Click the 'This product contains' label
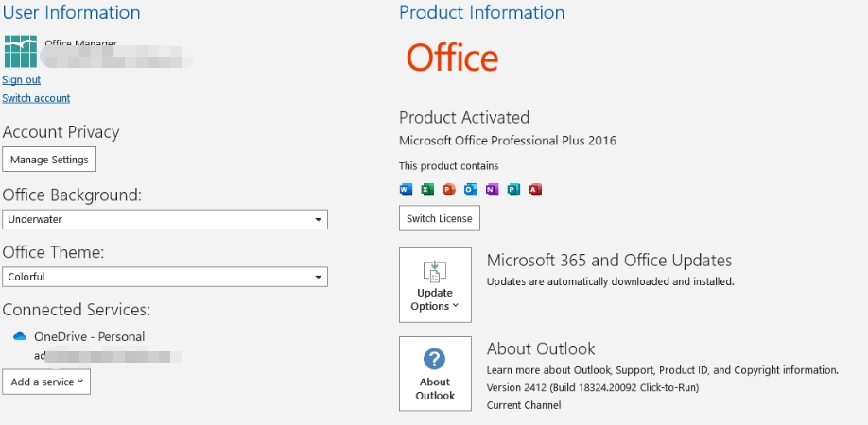This screenshot has height=425, width=868. (449, 166)
